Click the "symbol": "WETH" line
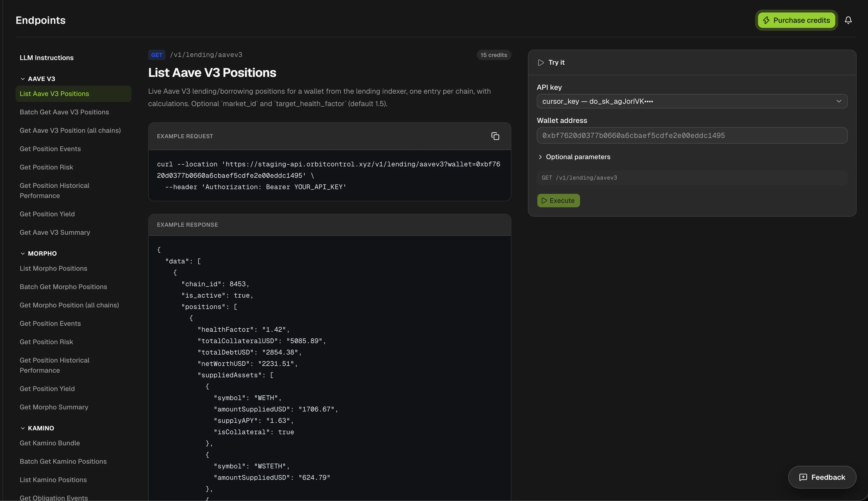868x501 pixels. tap(248, 398)
